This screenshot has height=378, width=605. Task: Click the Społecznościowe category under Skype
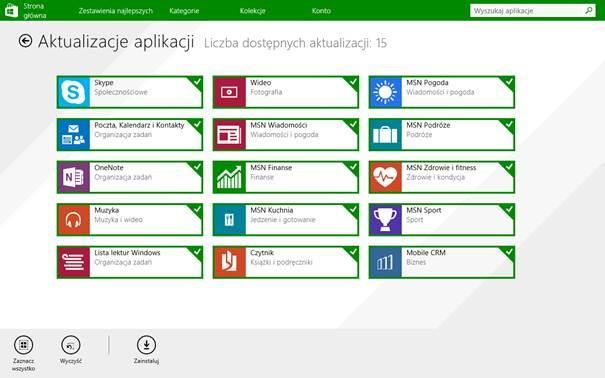[x=121, y=92]
